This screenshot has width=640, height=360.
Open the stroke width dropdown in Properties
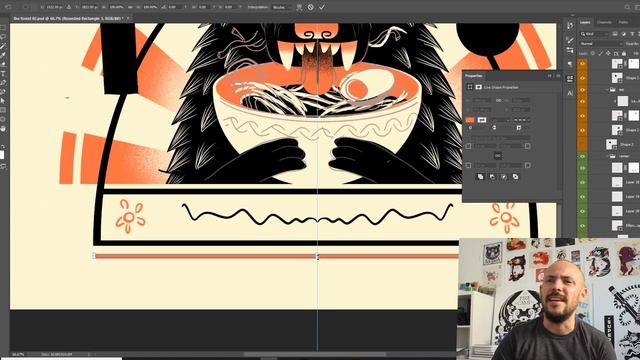[x=500, y=120]
